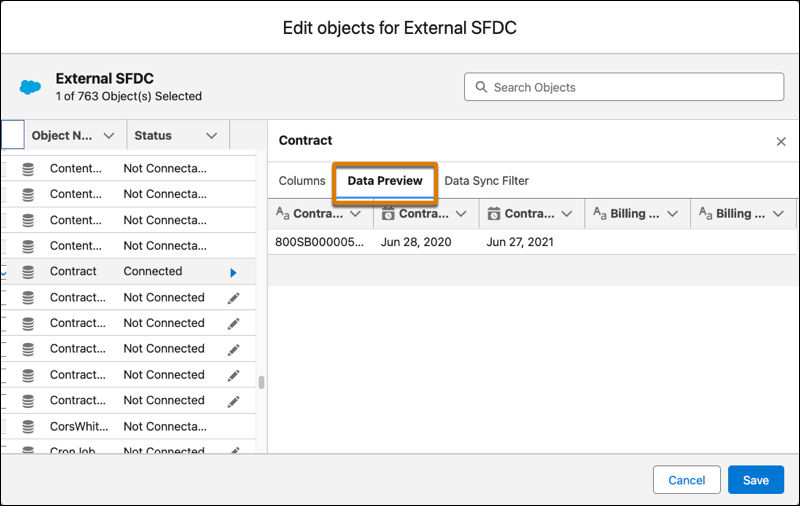Click the Aa text-type icon beside first Contra... column
Screen dimensions: 800x506
pyautogui.click(x=282, y=213)
